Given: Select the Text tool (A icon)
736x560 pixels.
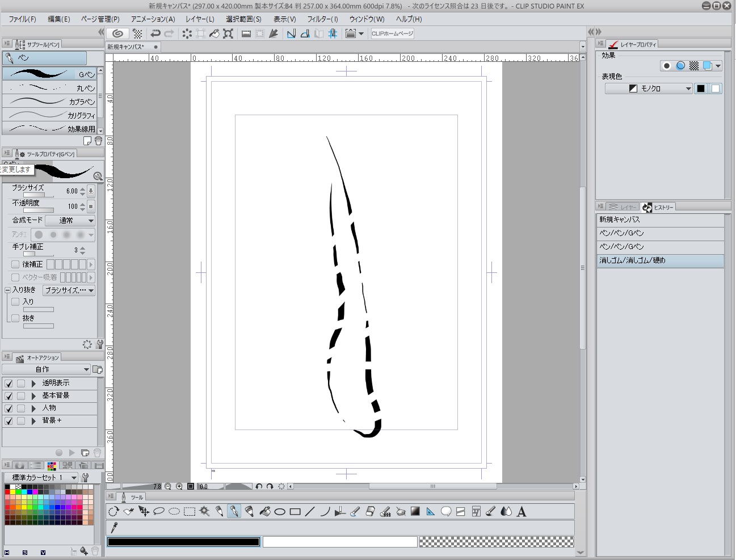Looking at the screenshot, I should point(521,512).
